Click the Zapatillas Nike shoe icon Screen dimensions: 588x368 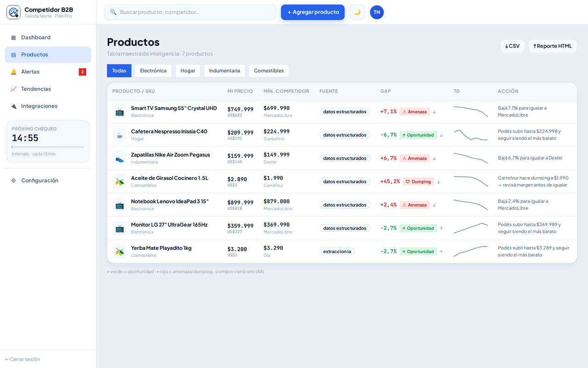tap(119, 158)
